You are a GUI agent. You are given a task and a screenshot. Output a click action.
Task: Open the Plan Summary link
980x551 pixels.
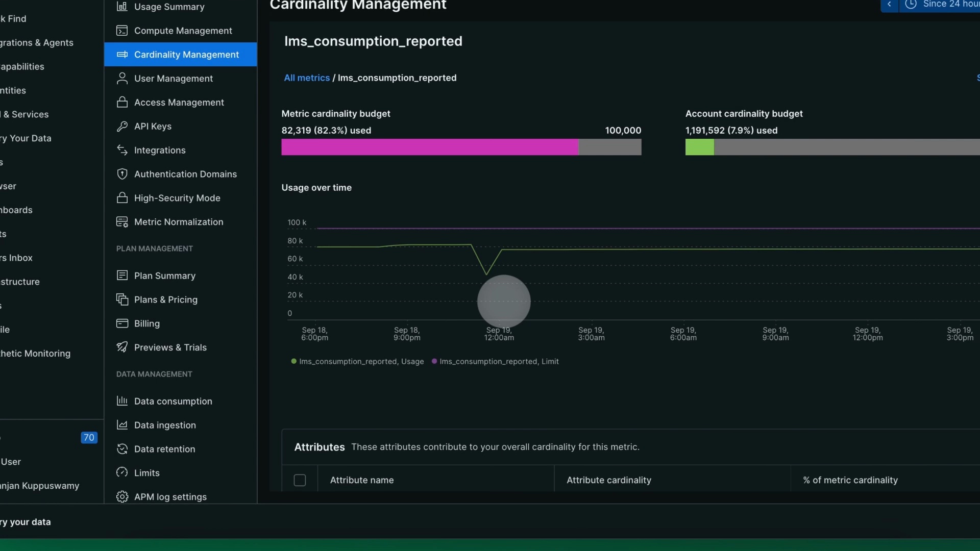[x=180, y=275]
